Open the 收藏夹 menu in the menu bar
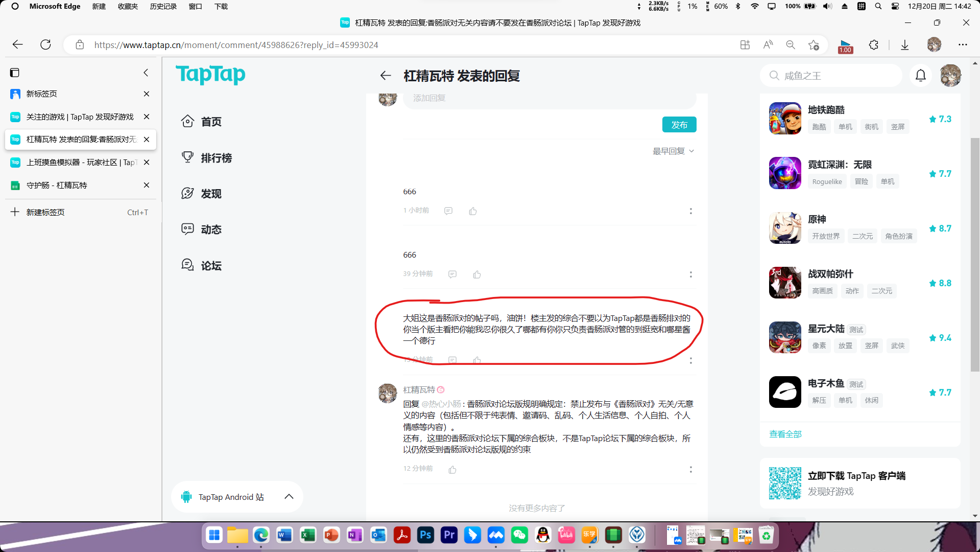This screenshot has height=552, width=980. tap(128, 6)
